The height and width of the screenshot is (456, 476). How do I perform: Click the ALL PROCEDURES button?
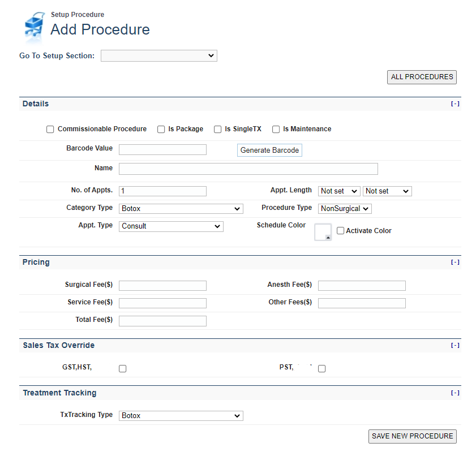tap(422, 77)
